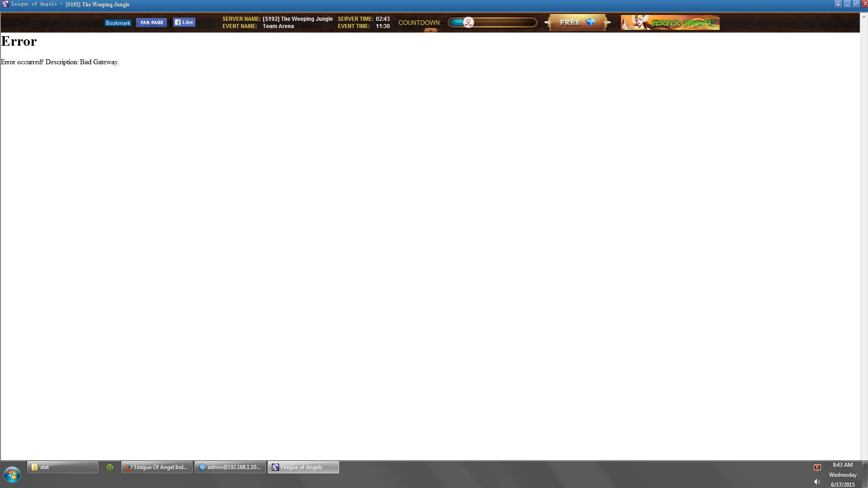
Task: Click the green refresh icon in taskbar
Action: pos(110,467)
